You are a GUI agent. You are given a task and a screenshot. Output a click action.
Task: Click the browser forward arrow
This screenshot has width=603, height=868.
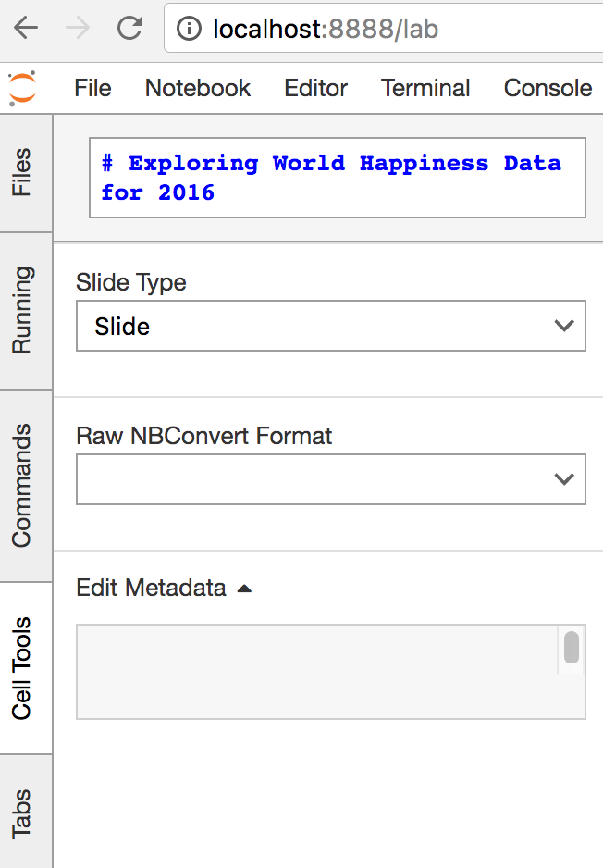pyautogui.click(x=78, y=28)
